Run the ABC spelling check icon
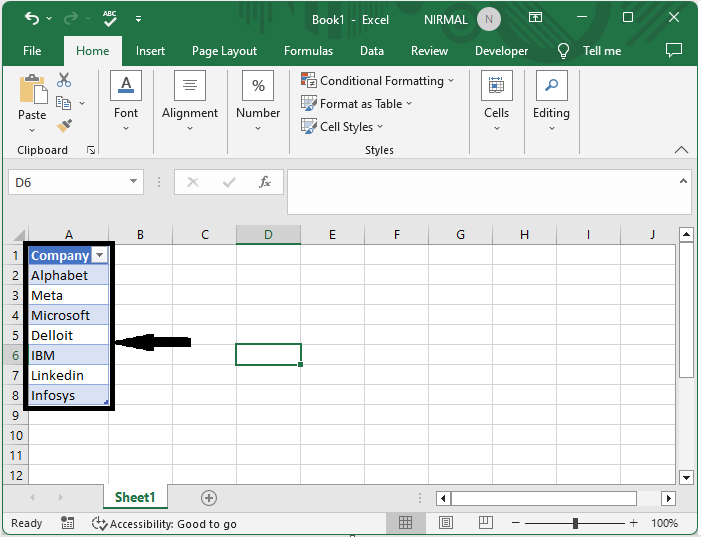This screenshot has width=701, height=537. click(110, 18)
